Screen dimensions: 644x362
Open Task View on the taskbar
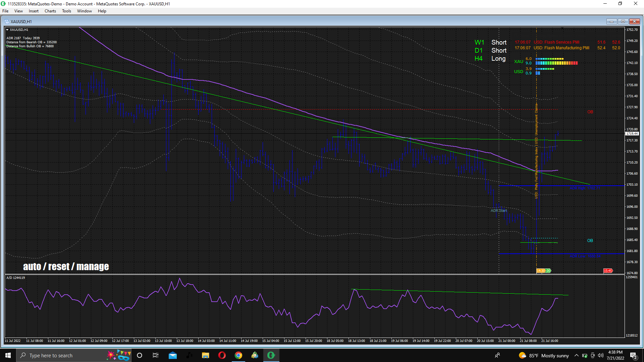pyautogui.click(x=155, y=355)
